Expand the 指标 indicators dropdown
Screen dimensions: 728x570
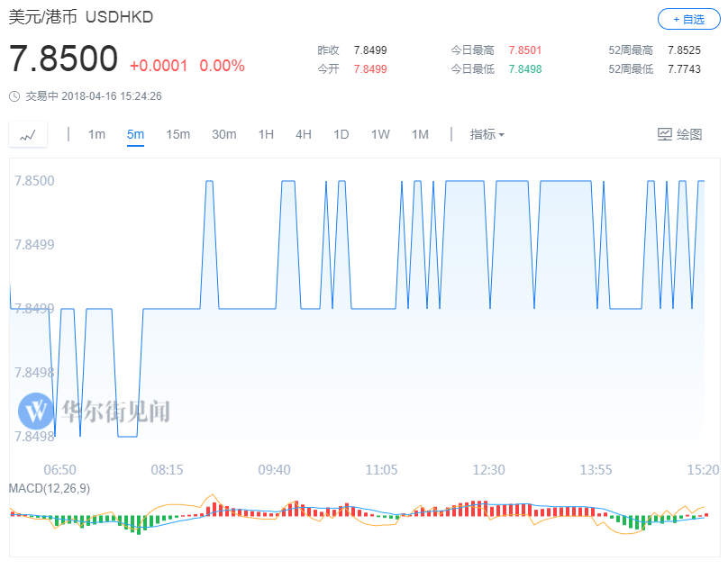pyautogui.click(x=487, y=134)
